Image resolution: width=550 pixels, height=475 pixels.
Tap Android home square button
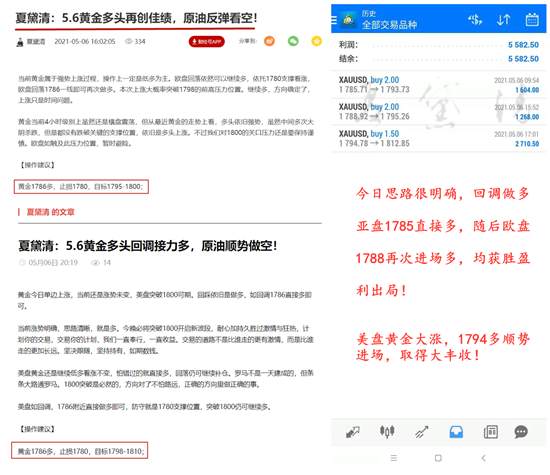(438, 458)
